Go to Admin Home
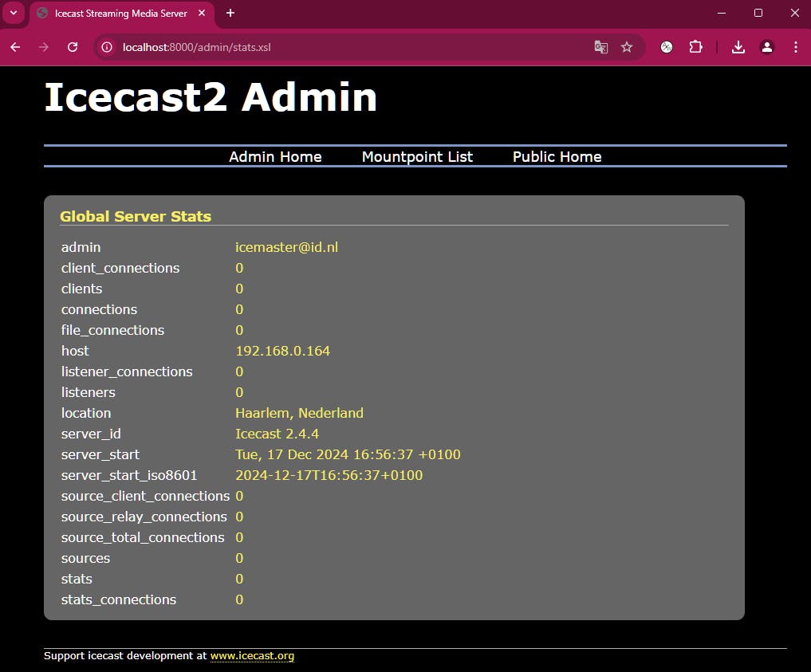Viewport: 811px width, 672px height. pyautogui.click(x=275, y=156)
